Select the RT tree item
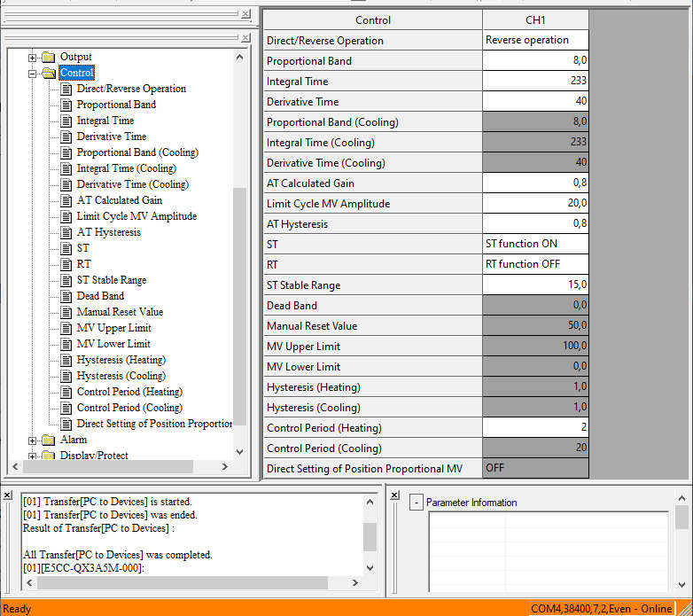The height and width of the screenshot is (616, 693). (83, 264)
